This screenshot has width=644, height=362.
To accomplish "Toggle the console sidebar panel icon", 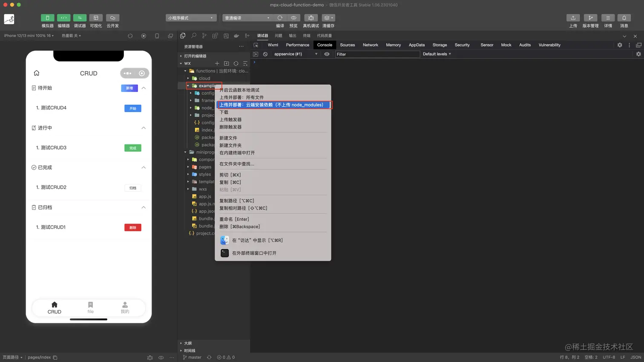I will (x=256, y=54).
